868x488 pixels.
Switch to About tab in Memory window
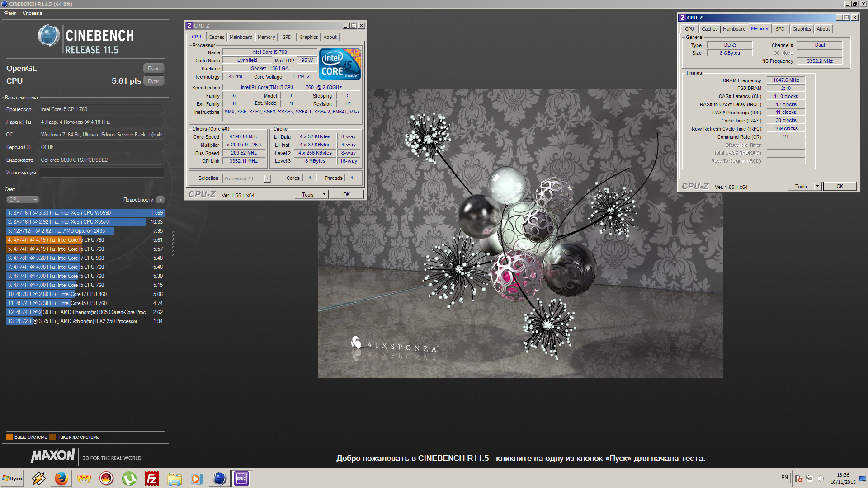823,29
